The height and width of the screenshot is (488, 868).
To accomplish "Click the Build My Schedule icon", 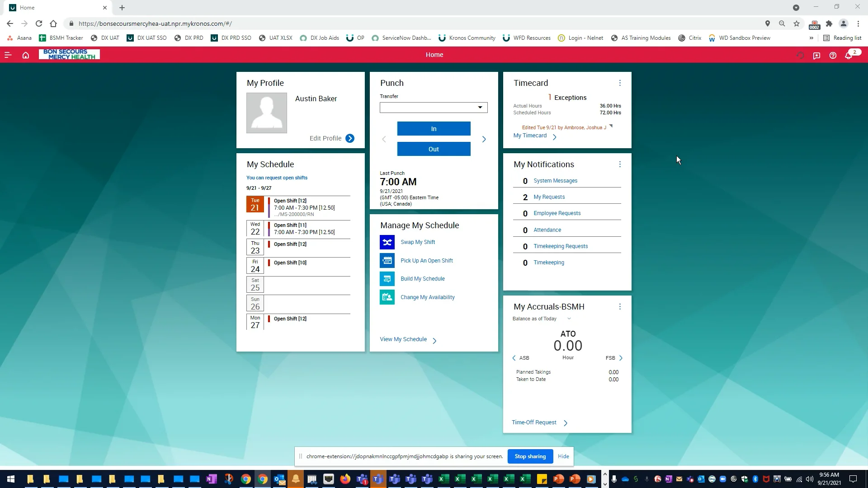I will point(387,279).
